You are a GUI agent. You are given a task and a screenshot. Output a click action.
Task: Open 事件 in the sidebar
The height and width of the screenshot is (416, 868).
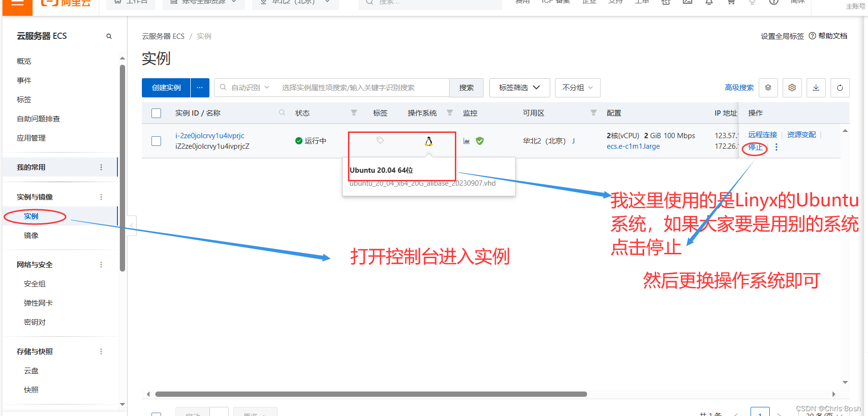click(x=24, y=81)
